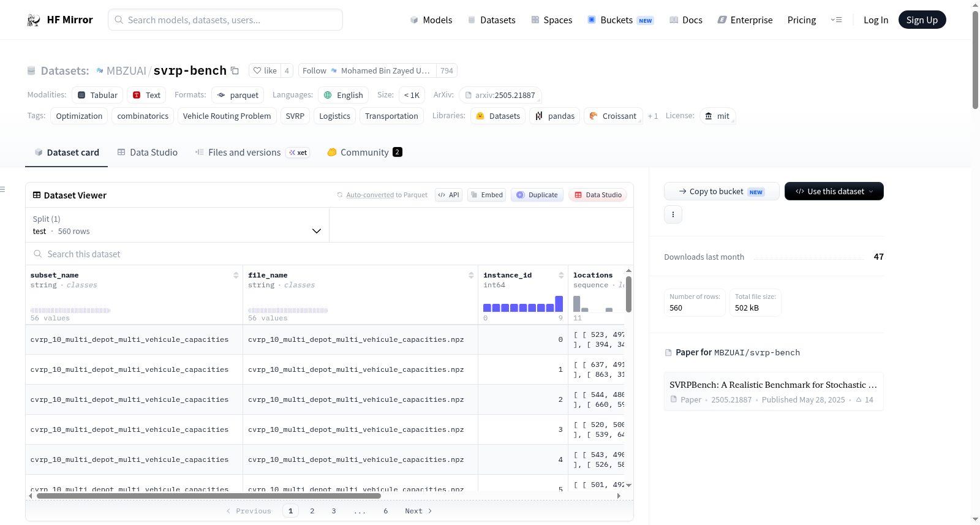Image resolution: width=980 pixels, height=525 pixels.
Task: Click Copy to bucket button
Action: 722,191
